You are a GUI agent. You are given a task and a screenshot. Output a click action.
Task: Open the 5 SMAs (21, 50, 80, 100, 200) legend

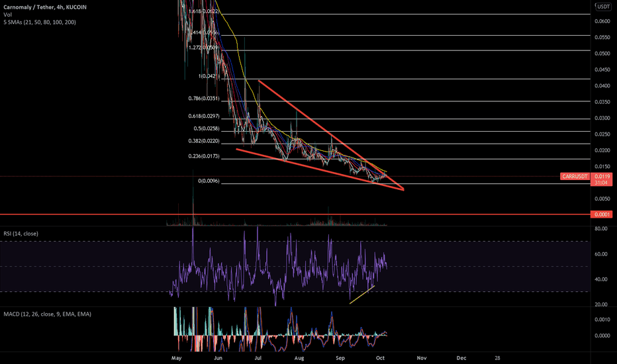tap(39, 22)
